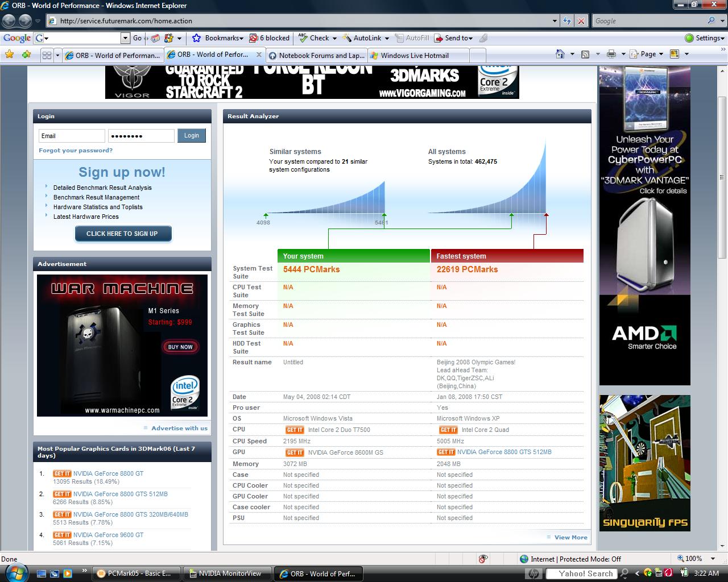Open a new blank tab
This screenshot has width=728, height=582.
pos(478,55)
